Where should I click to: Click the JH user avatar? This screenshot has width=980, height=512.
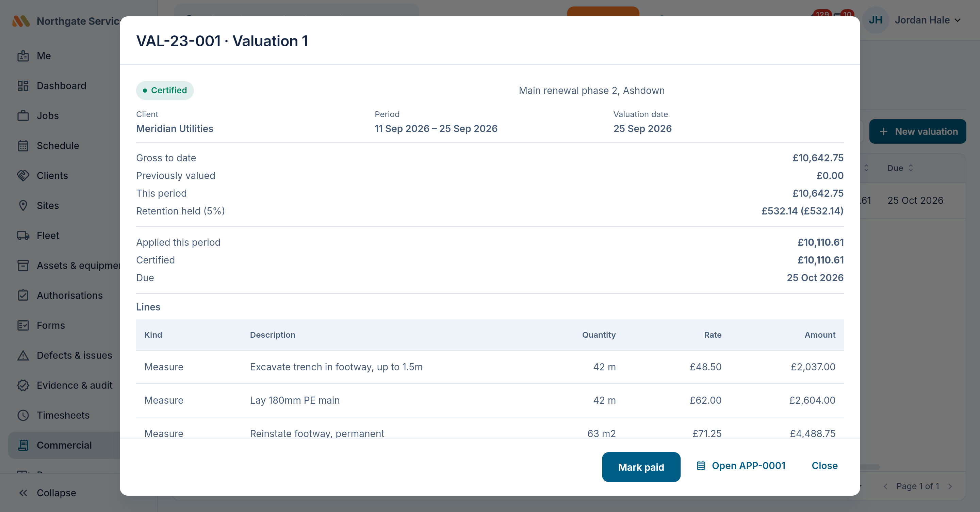876,20
